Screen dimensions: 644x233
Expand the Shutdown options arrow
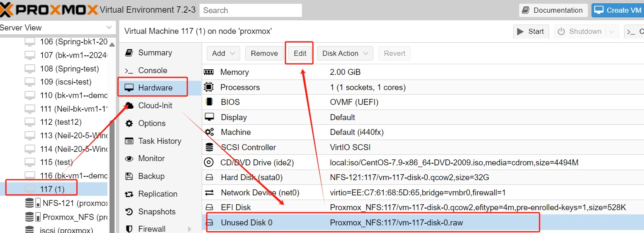tap(611, 32)
